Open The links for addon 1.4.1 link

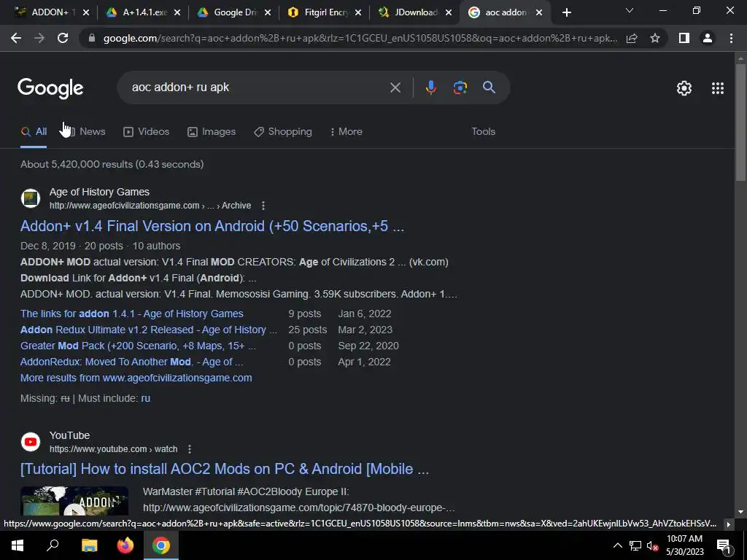(131, 314)
